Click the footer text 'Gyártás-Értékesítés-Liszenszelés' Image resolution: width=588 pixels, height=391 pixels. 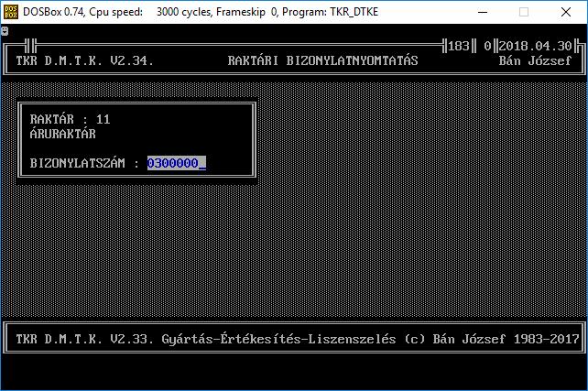click(278, 339)
